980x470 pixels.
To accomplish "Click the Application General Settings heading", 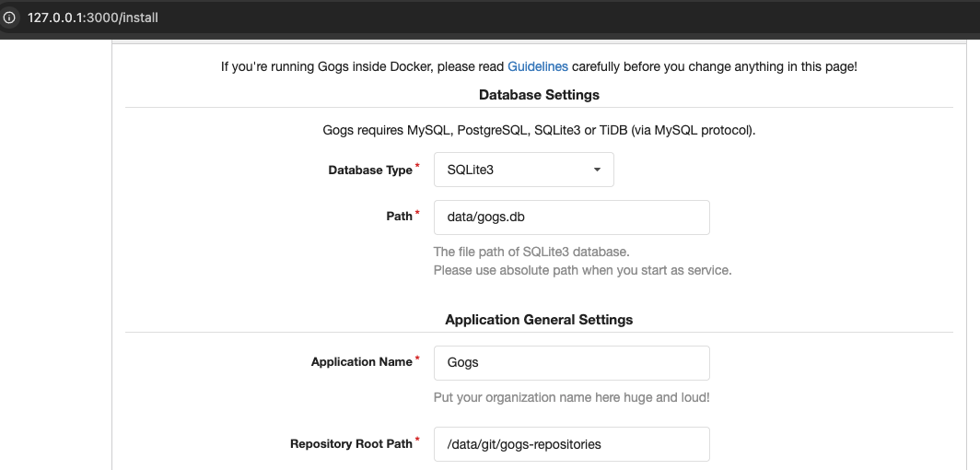I will [539, 320].
